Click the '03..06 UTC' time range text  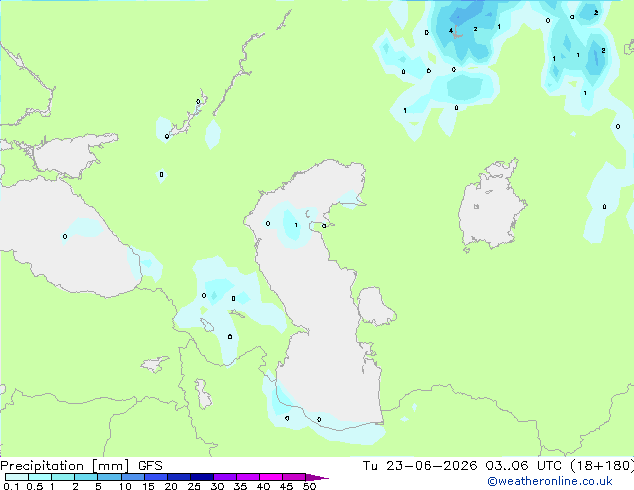pyautogui.click(x=524, y=466)
